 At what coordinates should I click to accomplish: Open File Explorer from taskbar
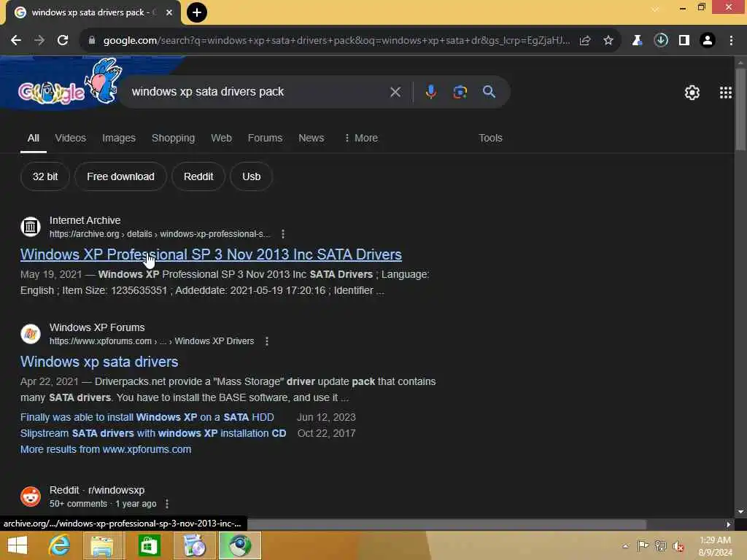click(102, 545)
